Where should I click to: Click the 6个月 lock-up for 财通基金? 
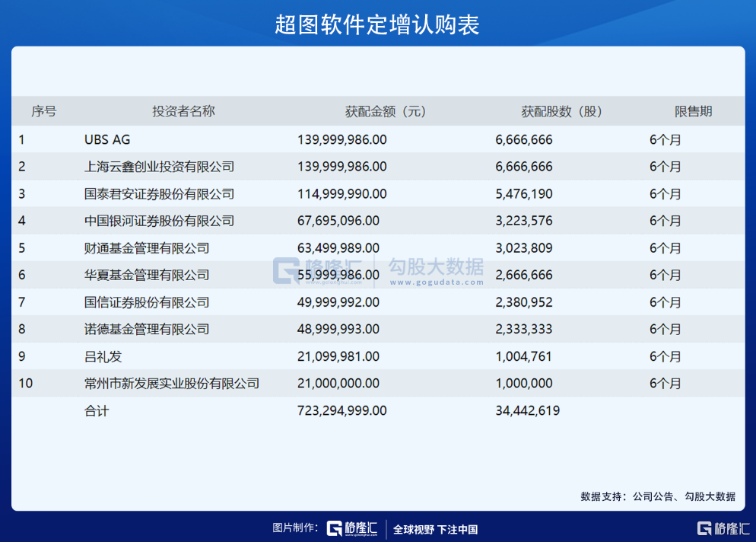coord(665,248)
